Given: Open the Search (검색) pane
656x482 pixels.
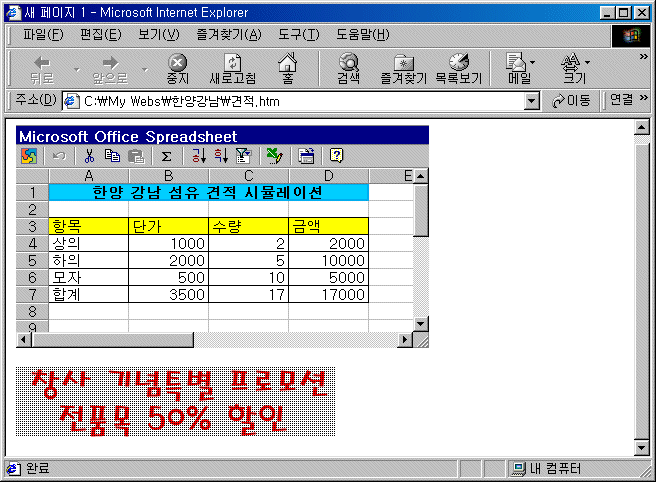Looking at the screenshot, I should coord(348,69).
